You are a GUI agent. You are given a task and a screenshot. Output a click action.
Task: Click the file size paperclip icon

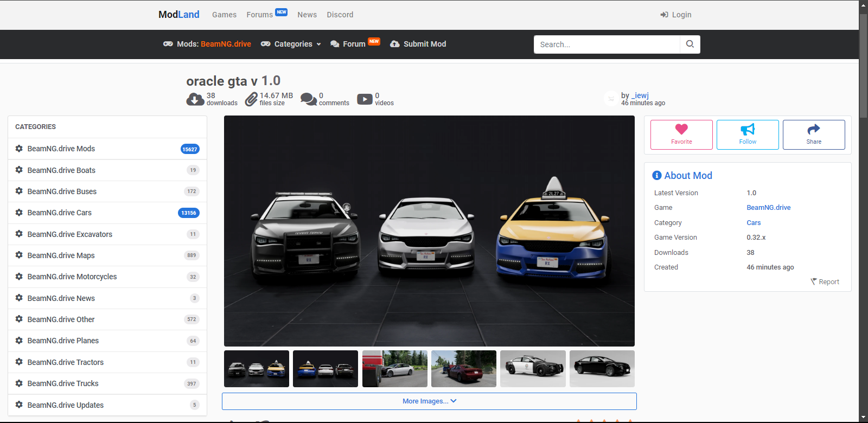(x=251, y=99)
